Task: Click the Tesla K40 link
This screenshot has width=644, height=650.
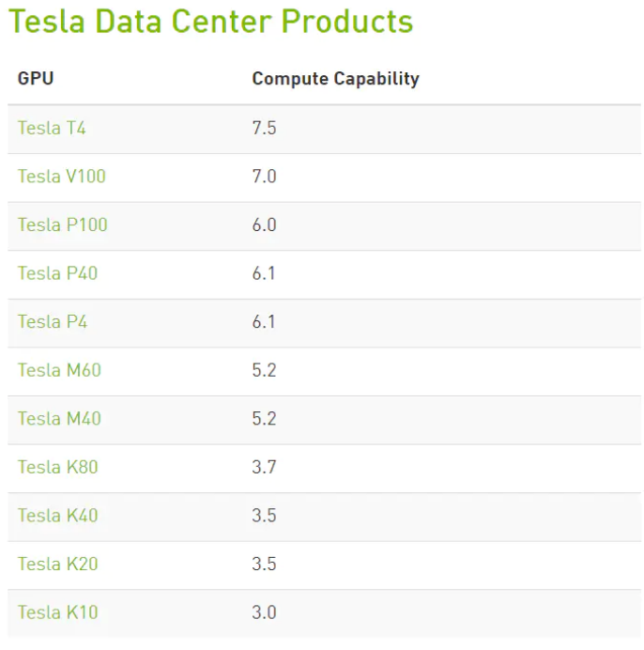Action: pos(57,516)
